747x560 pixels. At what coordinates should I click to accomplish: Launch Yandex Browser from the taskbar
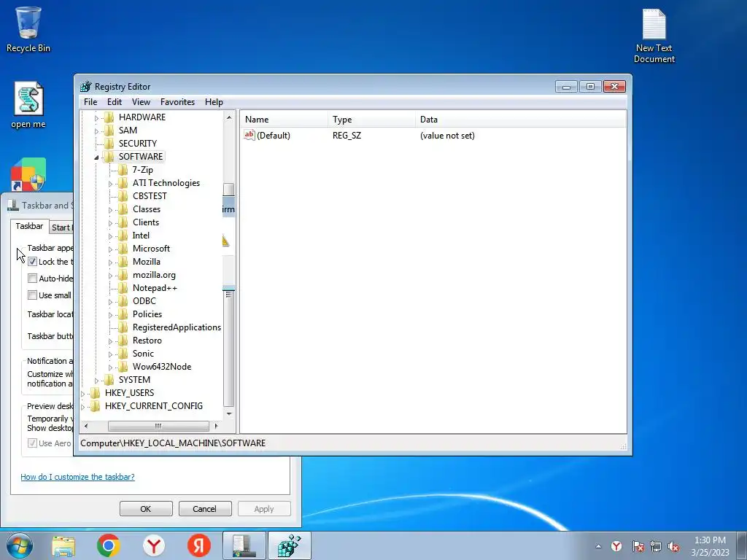[x=153, y=545]
